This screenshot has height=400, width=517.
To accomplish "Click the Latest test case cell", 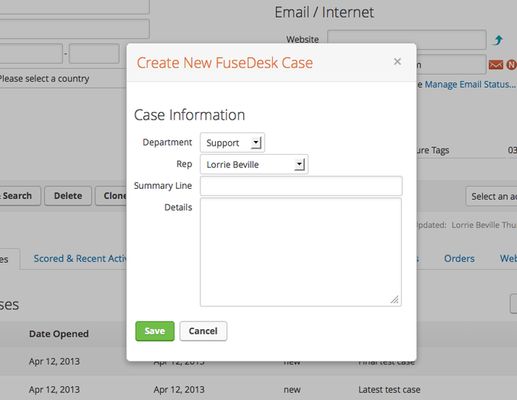I will point(389,389).
